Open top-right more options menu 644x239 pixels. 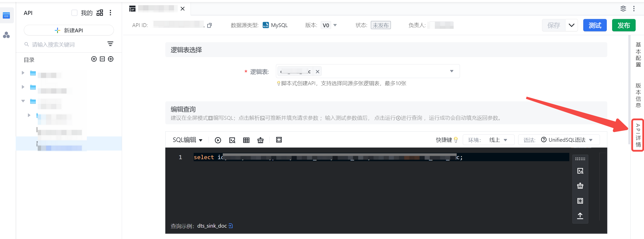[634, 9]
